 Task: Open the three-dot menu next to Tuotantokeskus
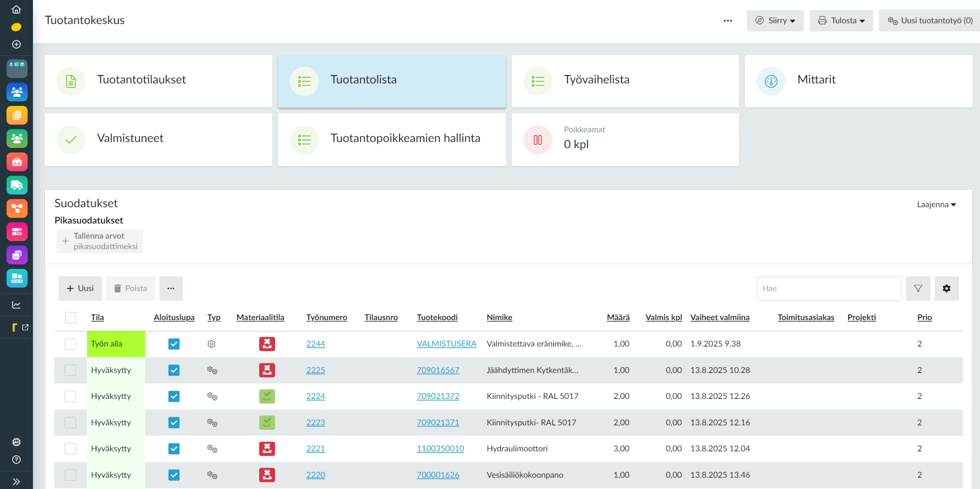[x=728, y=20]
